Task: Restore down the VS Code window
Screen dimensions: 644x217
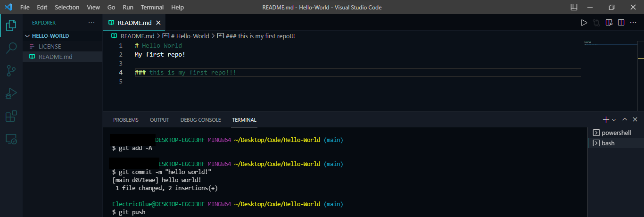Action: pos(611,7)
